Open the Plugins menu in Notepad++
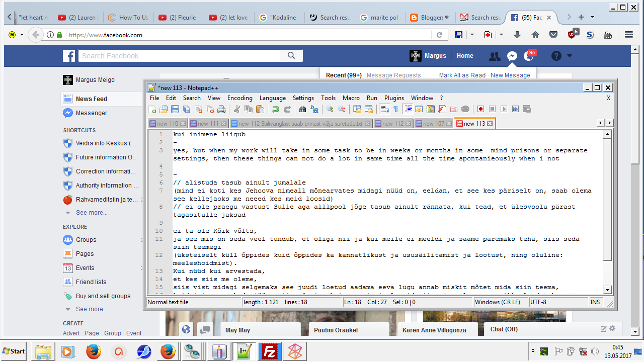 [394, 98]
